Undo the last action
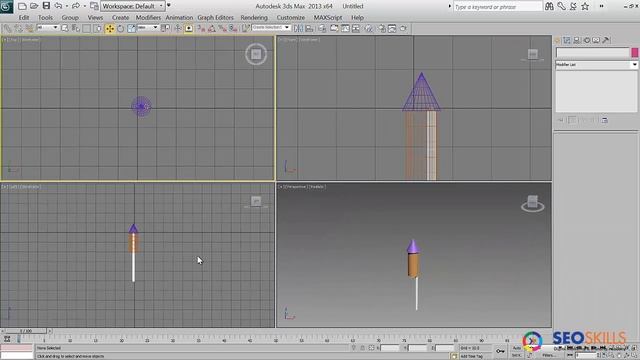 [x=58, y=6]
